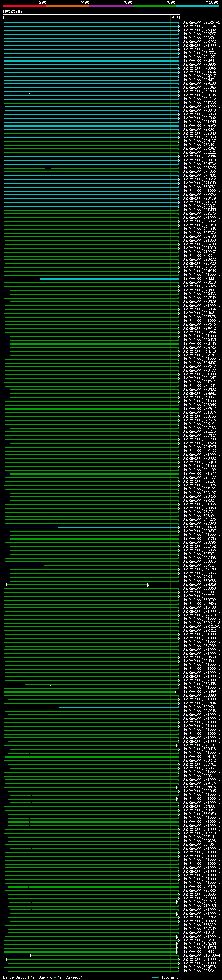Select the query name AV525787
This screenshot has height=980, width=222.
(13, 11)
